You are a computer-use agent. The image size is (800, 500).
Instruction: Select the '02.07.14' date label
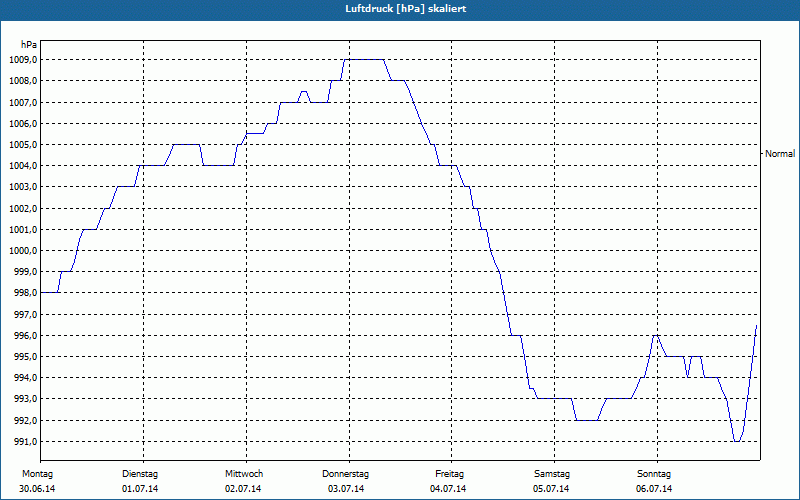[243, 489]
